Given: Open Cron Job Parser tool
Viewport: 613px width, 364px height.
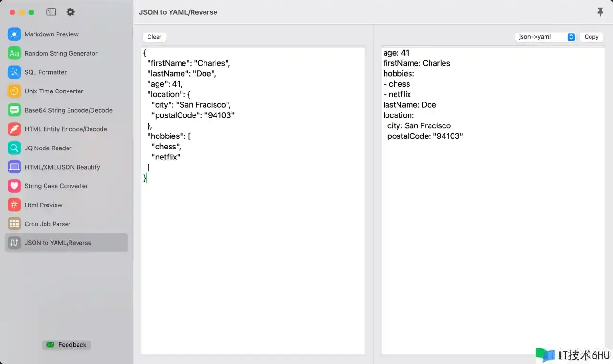Looking at the screenshot, I should click(x=67, y=224).
